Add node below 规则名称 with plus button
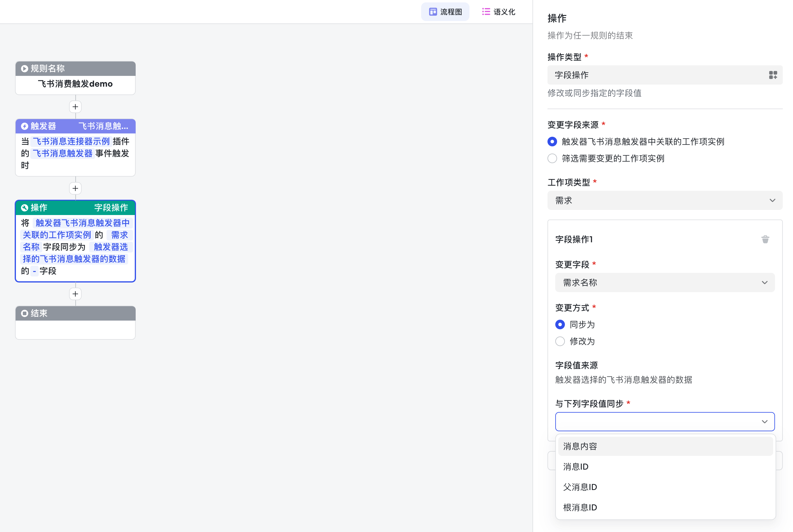Image resolution: width=793 pixels, height=532 pixels. [x=75, y=107]
